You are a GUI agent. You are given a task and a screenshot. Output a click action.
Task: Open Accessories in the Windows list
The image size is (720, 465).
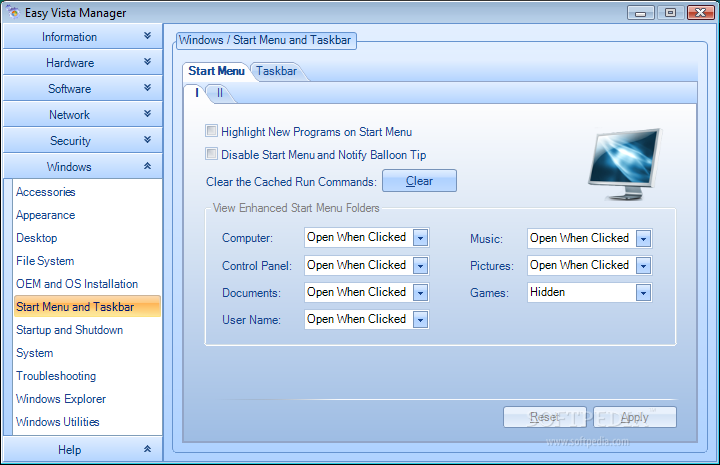point(45,192)
